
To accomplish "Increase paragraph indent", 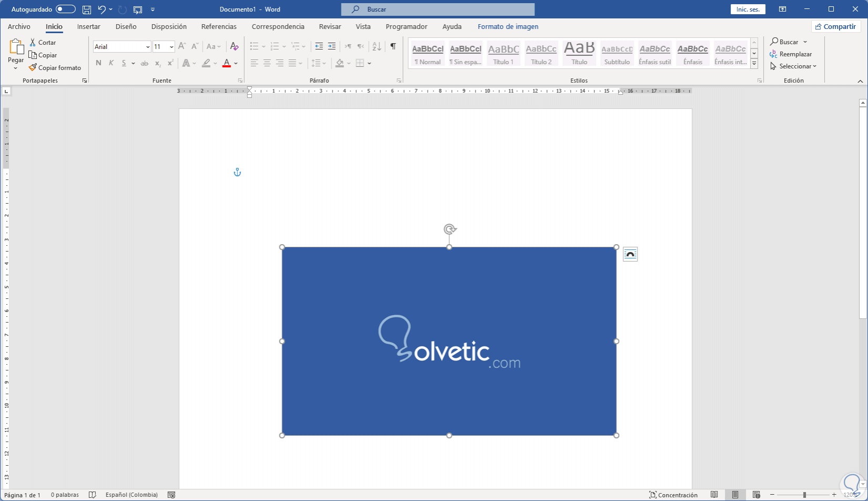I will (x=331, y=46).
